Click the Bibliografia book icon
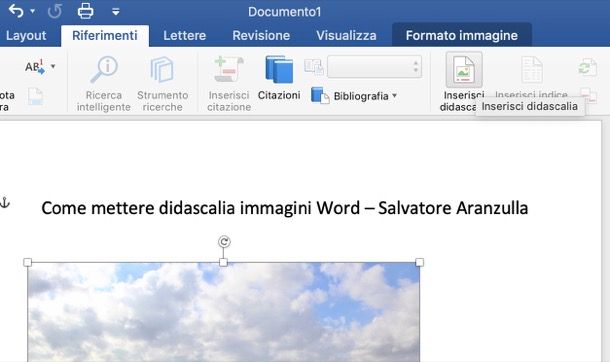This screenshot has width=610, height=362. pyautogui.click(x=320, y=95)
